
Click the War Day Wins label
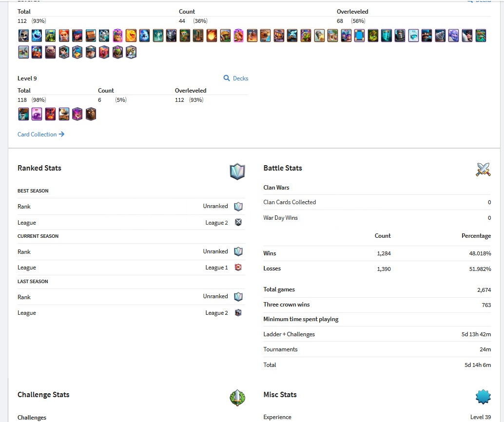(280, 218)
